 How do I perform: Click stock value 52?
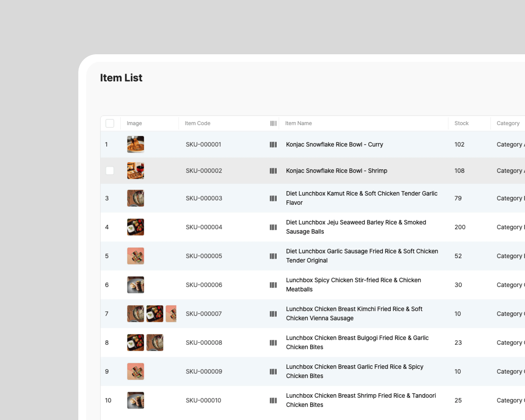tap(458, 256)
